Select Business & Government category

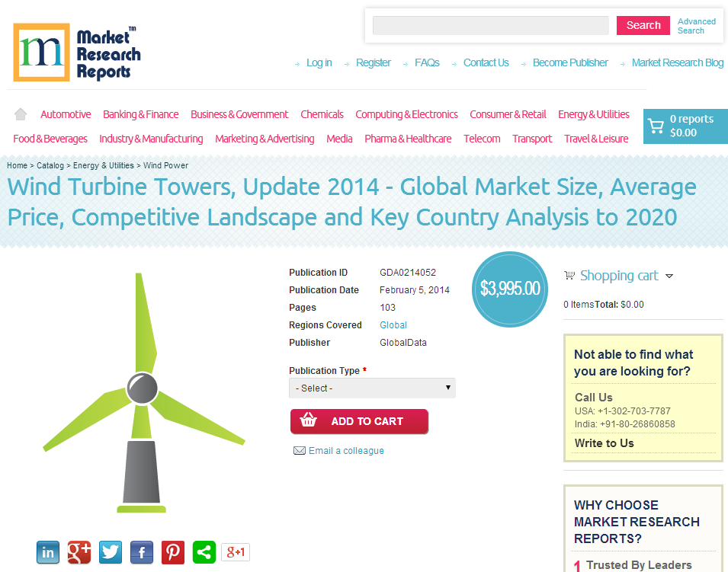click(x=239, y=114)
